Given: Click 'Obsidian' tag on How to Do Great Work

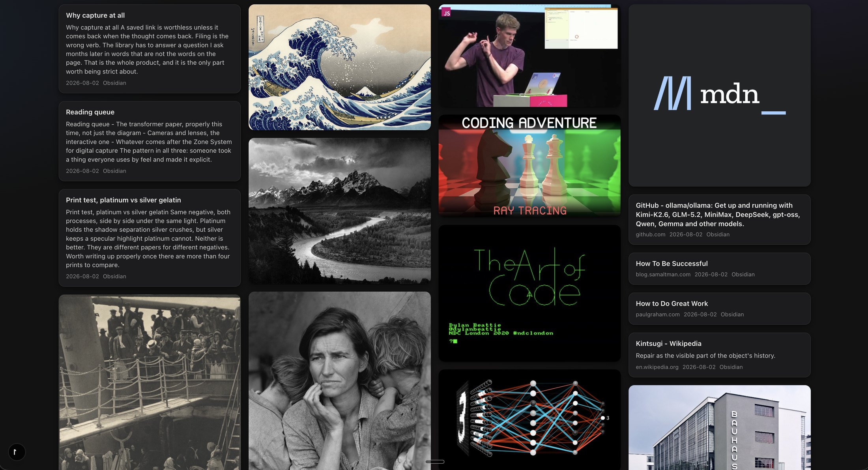Looking at the screenshot, I should tap(732, 315).
